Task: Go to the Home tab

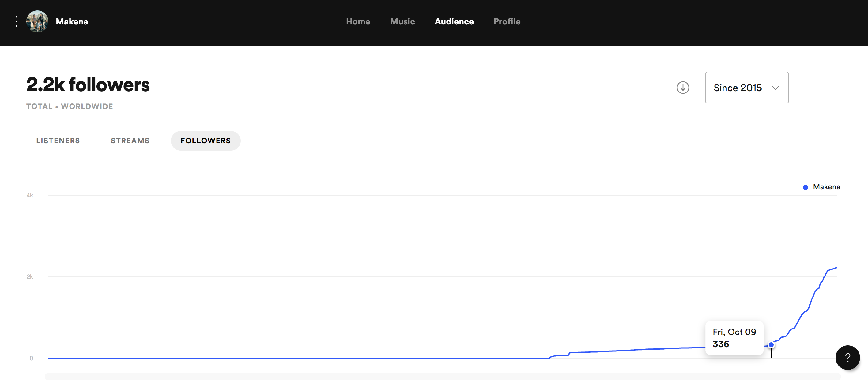Action: [358, 21]
